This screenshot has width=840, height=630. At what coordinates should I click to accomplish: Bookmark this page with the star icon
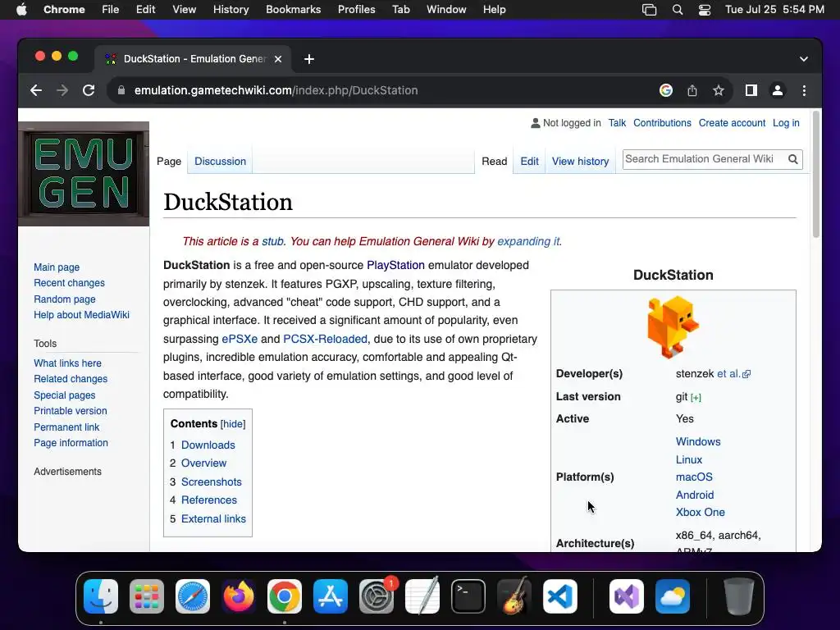[x=719, y=90]
